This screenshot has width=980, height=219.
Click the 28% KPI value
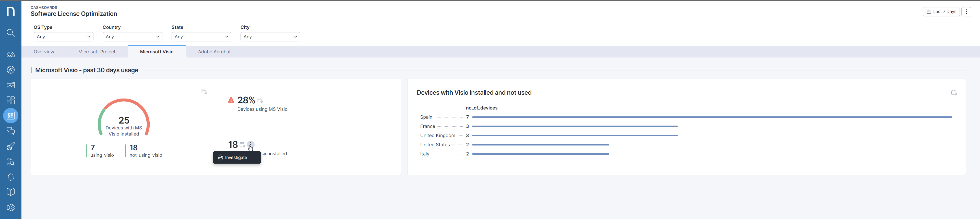246,100
